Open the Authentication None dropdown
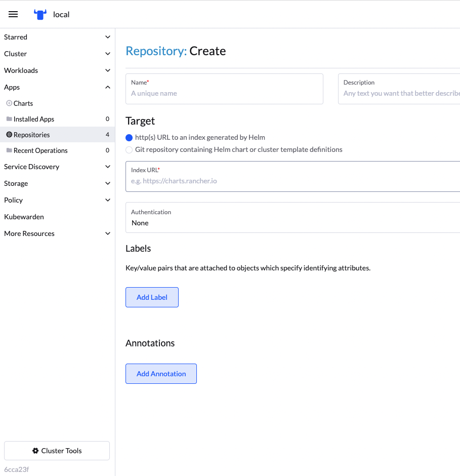 (294, 218)
